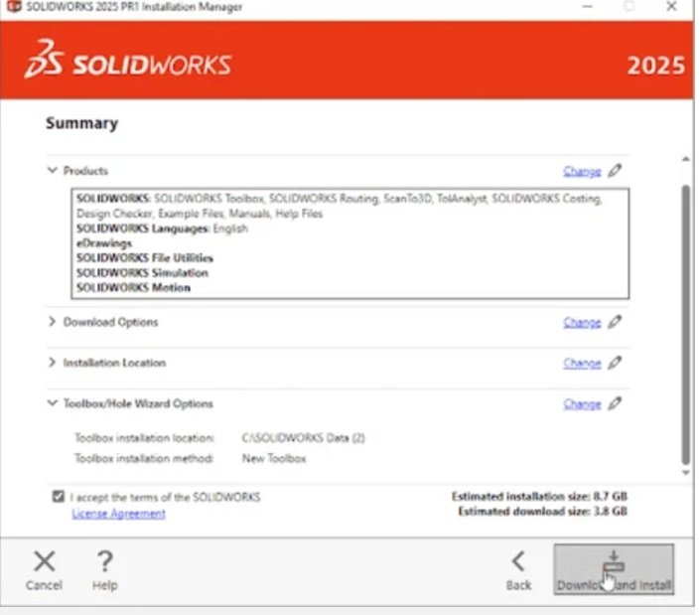
Task: Click the New Toolbox installation method value
Action: [x=274, y=458]
